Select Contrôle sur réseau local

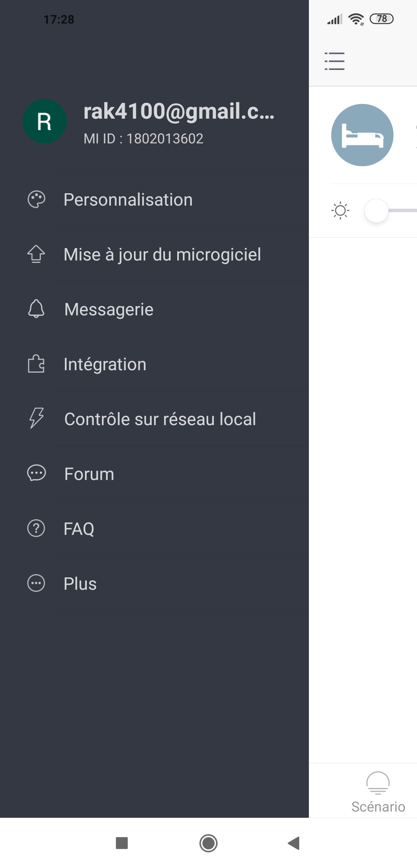point(160,419)
